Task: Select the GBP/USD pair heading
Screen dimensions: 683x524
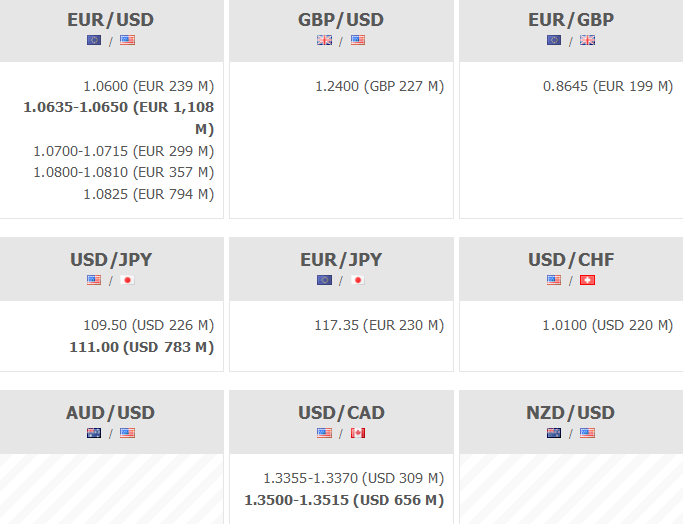Action: (x=341, y=20)
